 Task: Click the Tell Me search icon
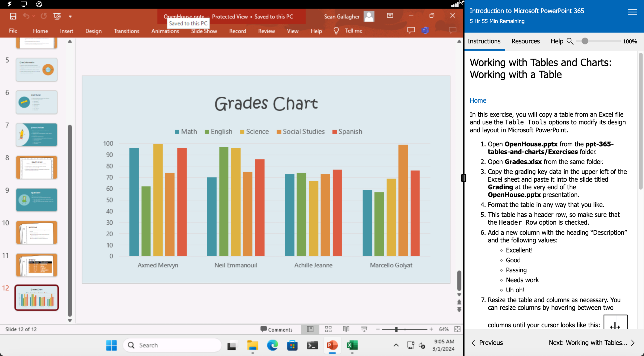(336, 30)
